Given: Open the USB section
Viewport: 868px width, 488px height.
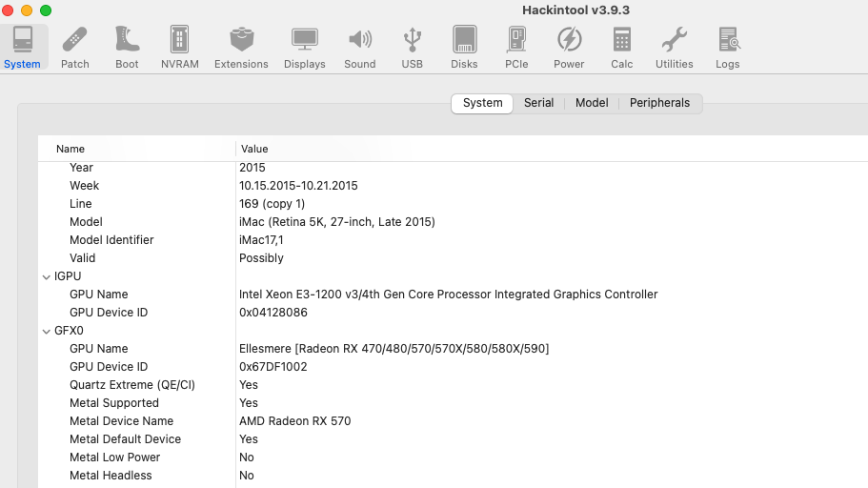Looking at the screenshot, I should (412, 47).
